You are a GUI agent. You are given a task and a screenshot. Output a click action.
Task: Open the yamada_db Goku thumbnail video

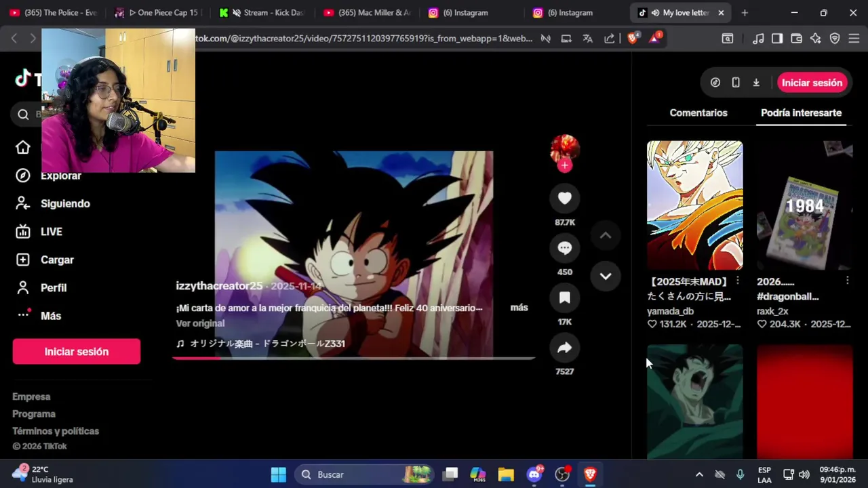click(x=694, y=205)
